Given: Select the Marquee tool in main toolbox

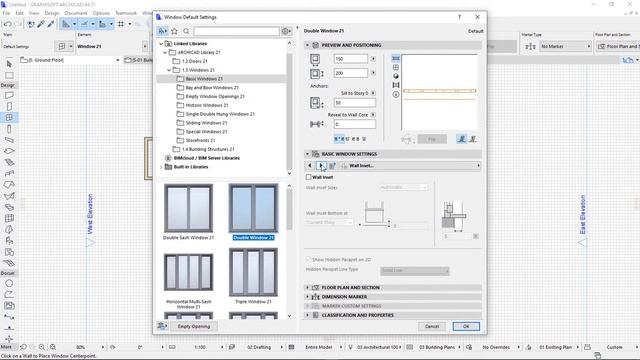Looking at the screenshot, I should pos(9,76).
